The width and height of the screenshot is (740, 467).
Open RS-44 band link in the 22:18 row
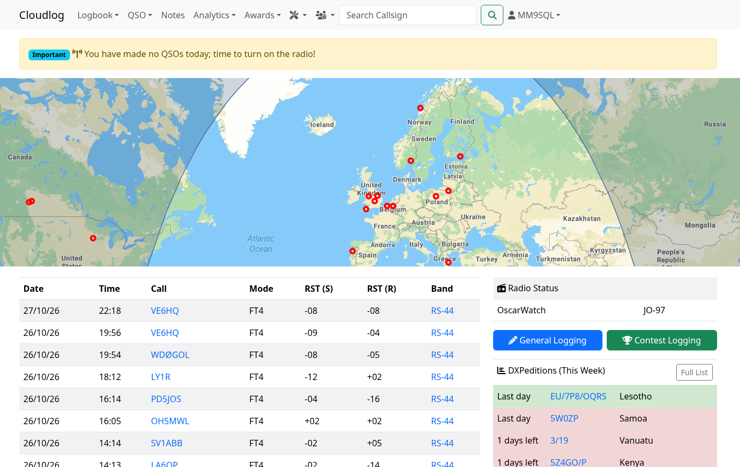coord(442,311)
